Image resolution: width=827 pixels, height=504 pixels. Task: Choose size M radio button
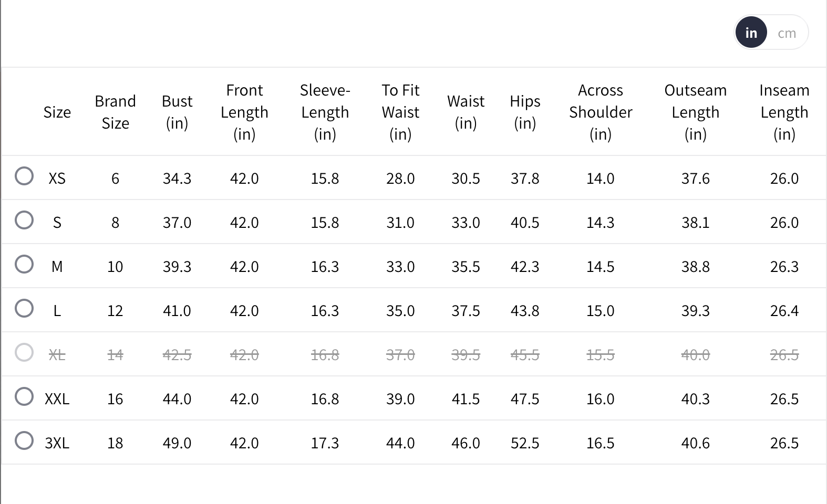[x=24, y=265]
